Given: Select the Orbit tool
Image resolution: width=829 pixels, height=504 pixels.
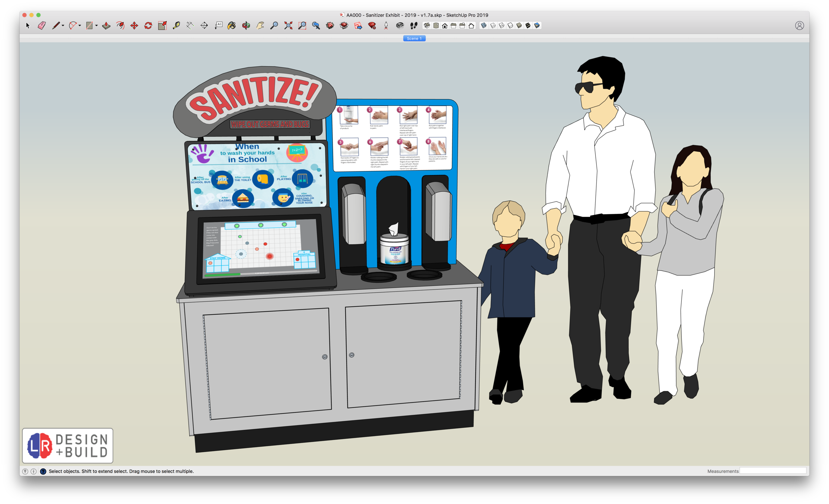Looking at the screenshot, I should pyautogui.click(x=246, y=25).
